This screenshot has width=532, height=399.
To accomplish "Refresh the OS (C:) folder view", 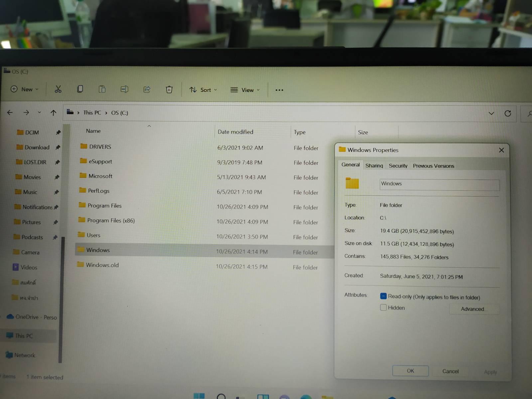I will pyautogui.click(x=508, y=113).
